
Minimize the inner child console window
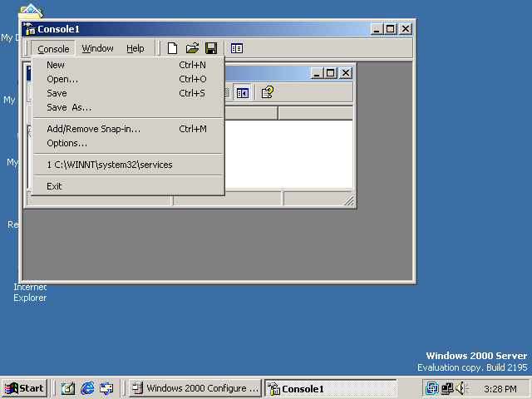[x=317, y=73]
